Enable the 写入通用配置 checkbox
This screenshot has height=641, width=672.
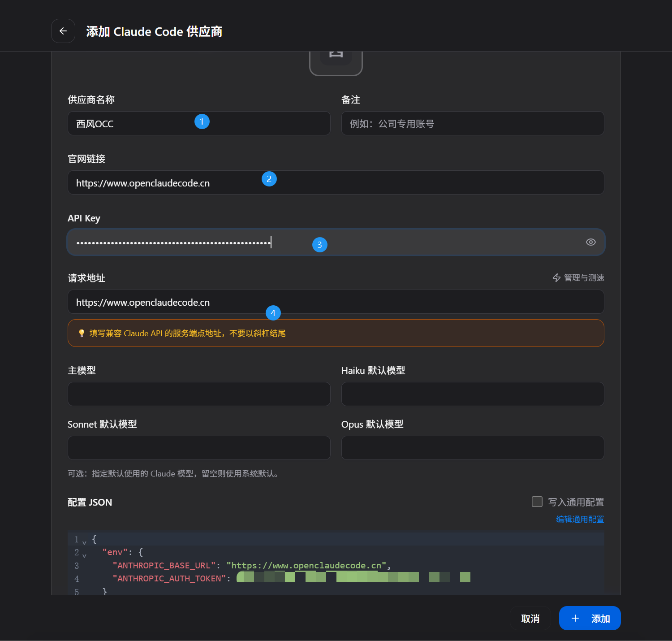click(537, 502)
